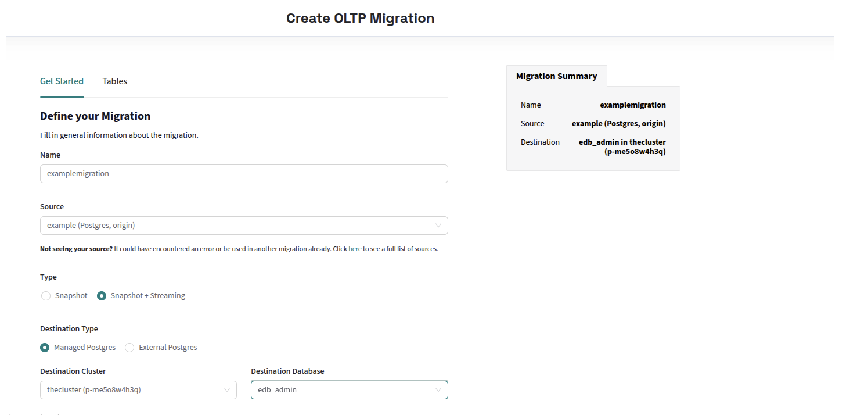This screenshot has height=415, width=868.
Task: Select the Snapshot + Streaming type
Action: pos(102,295)
